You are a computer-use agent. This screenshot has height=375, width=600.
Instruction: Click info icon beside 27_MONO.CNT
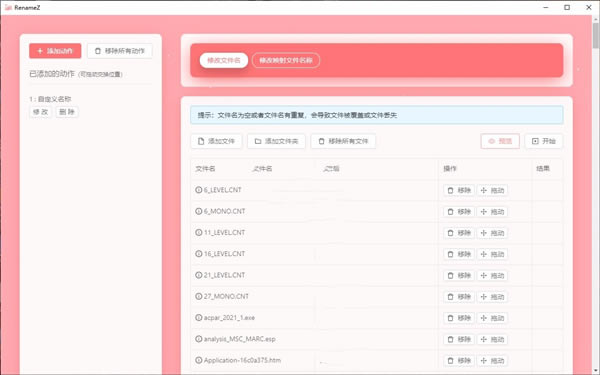coord(199,296)
